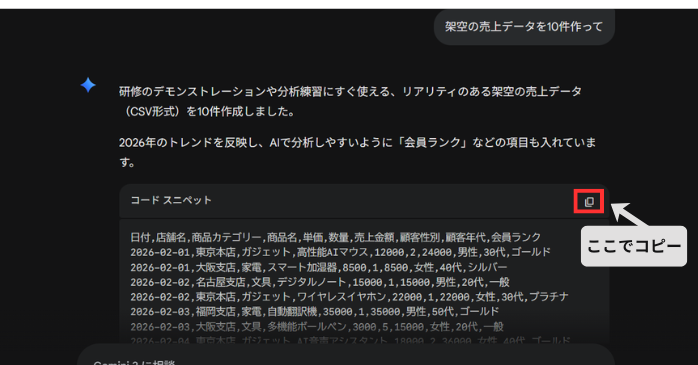Click the paragraph beginning '研修のデモンストレーション'
698x365 pixels.
pos(350,101)
